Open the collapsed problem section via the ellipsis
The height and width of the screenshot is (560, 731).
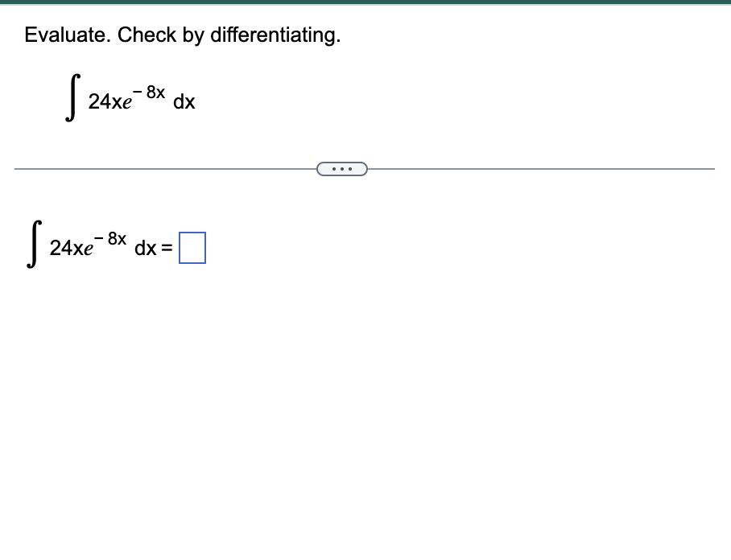pyautogui.click(x=343, y=168)
